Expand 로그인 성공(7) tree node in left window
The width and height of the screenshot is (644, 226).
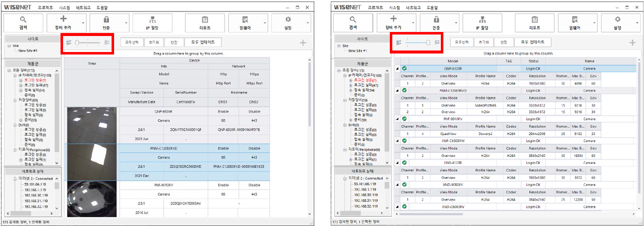(x=21, y=80)
